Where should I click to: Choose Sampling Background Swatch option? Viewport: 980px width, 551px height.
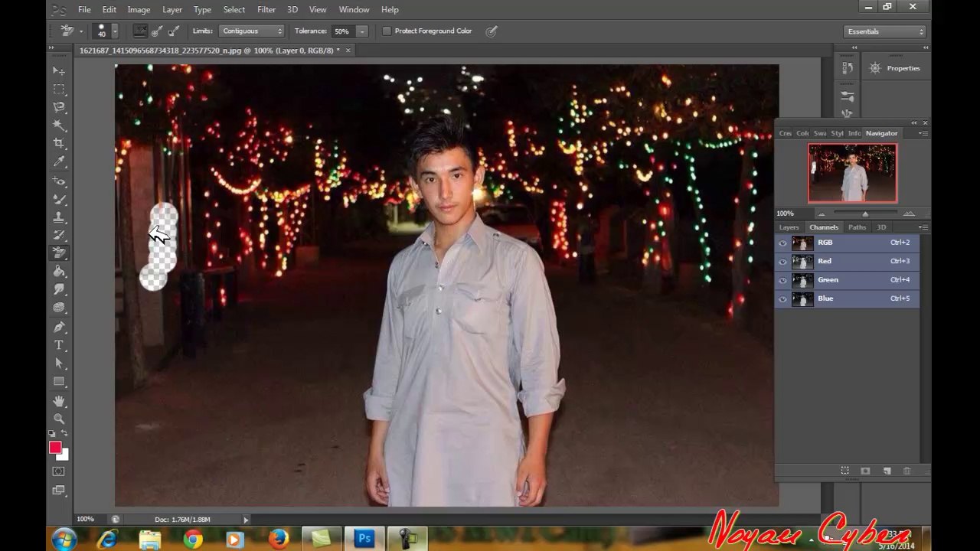[173, 31]
